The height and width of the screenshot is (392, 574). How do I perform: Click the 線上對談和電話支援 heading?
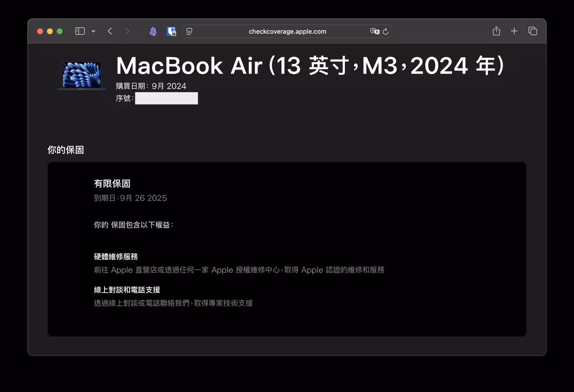tap(127, 290)
